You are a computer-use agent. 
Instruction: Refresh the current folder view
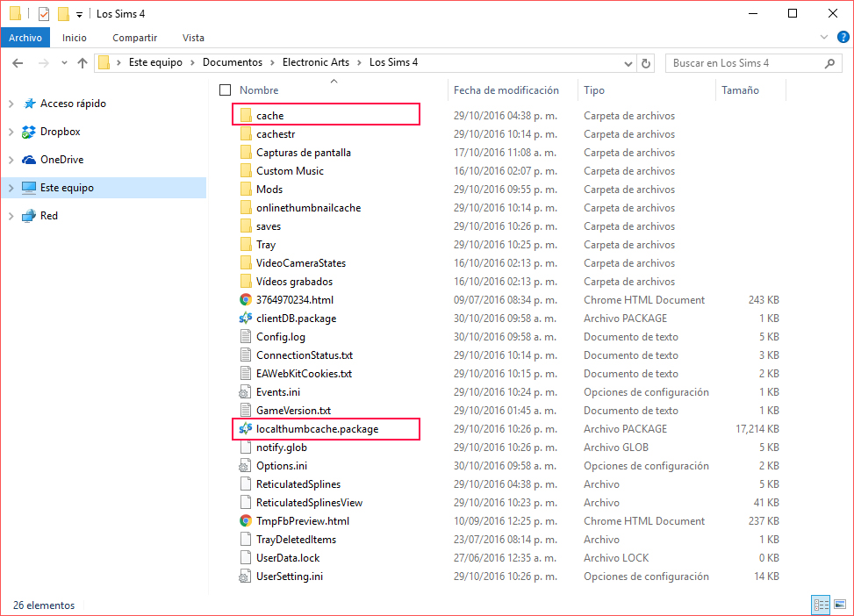[x=646, y=63]
